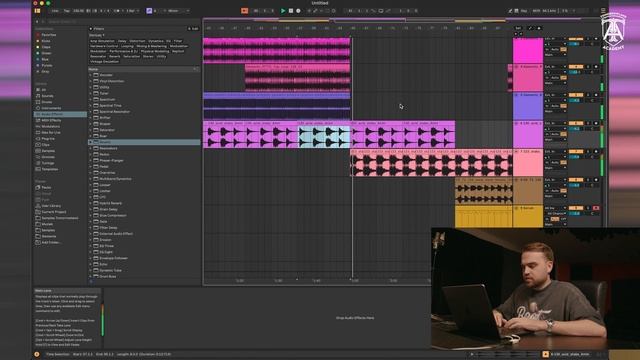Open Instruments category in browser
The width and height of the screenshot is (640, 360).
(x=51, y=108)
